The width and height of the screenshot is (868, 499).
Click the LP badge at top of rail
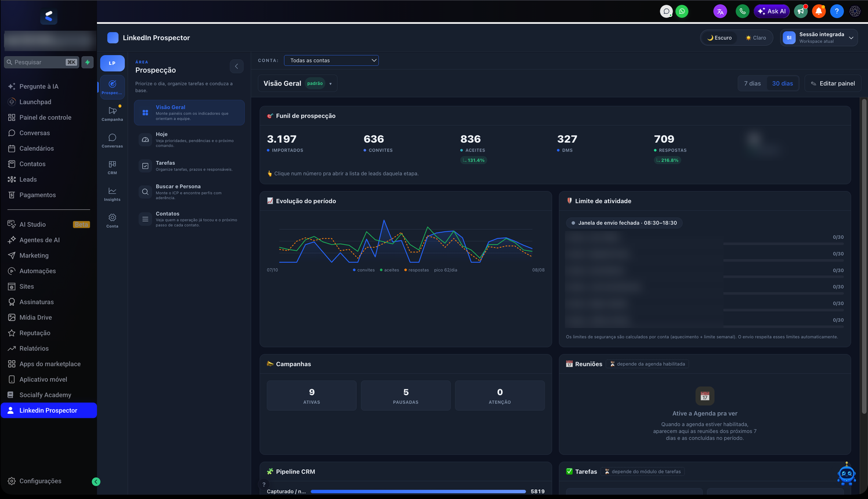[112, 63]
